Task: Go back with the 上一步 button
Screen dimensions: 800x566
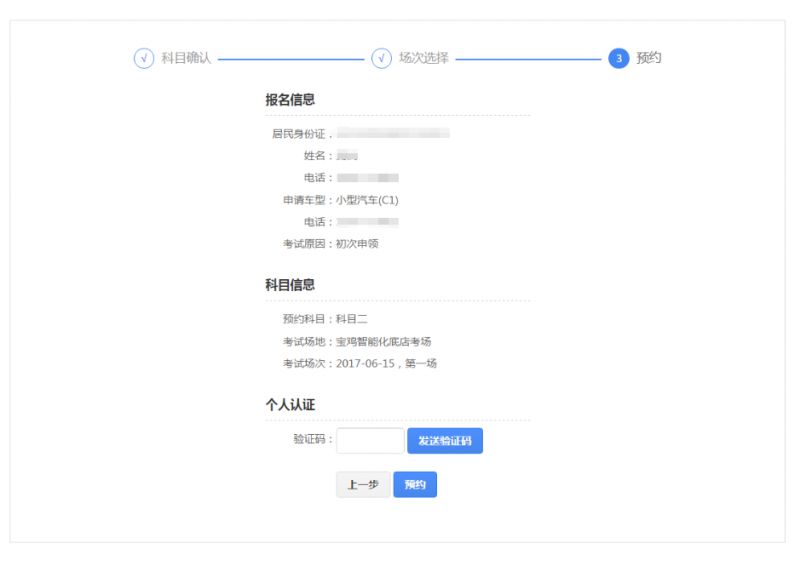Action: click(x=362, y=485)
